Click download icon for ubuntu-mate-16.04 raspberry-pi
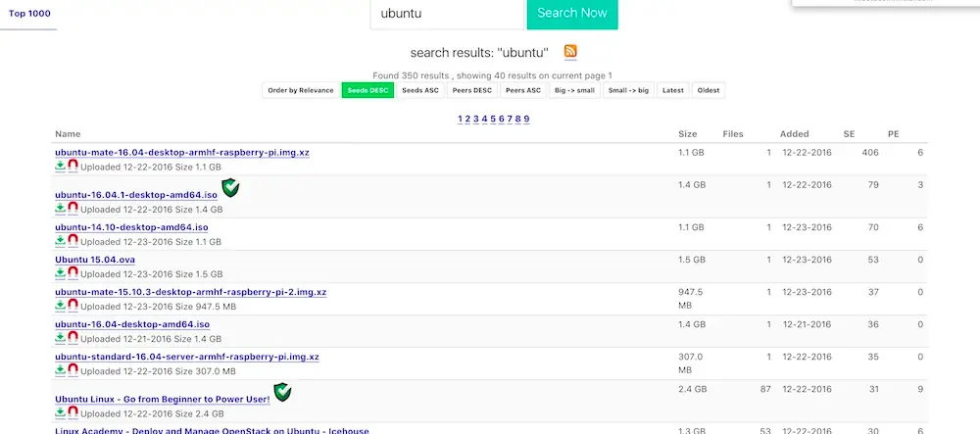980x434 pixels. [x=60, y=166]
